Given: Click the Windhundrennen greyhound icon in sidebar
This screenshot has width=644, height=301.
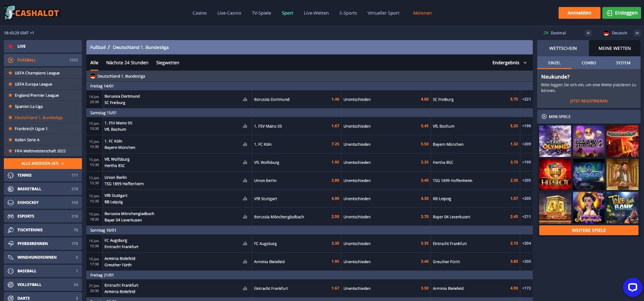Looking at the screenshot, I should pyautogui.click(x=11, y=257).
